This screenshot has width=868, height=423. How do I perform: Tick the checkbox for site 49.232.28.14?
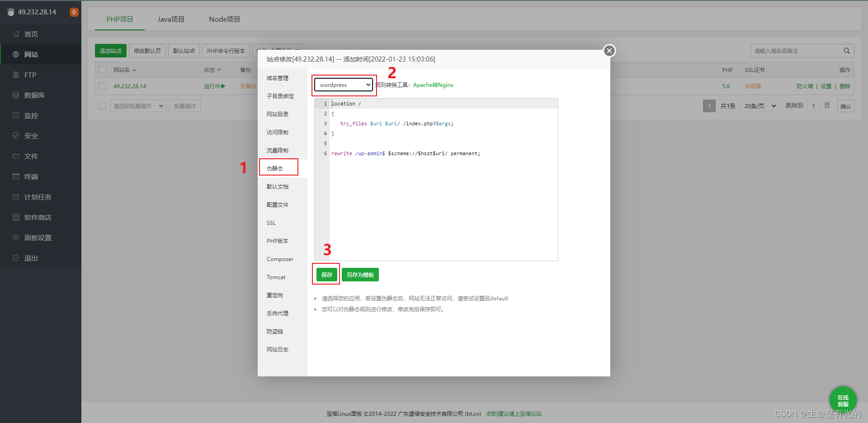pos(103,86)
